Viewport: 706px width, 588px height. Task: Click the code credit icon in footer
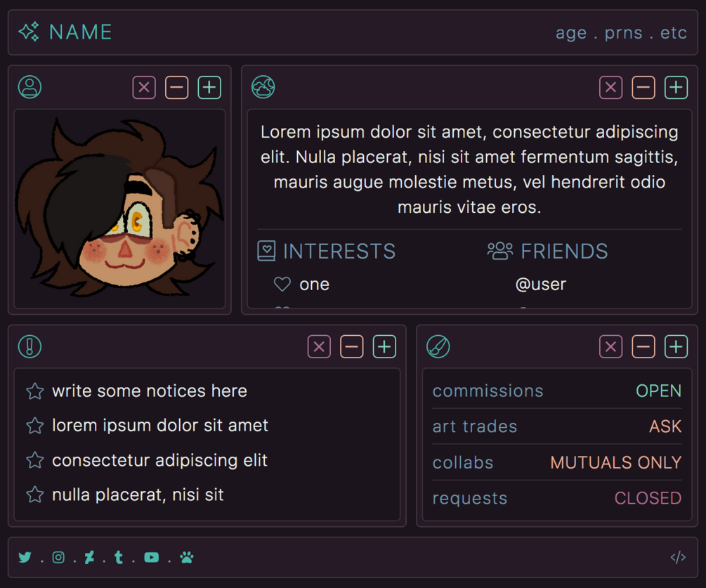point(678,558)
